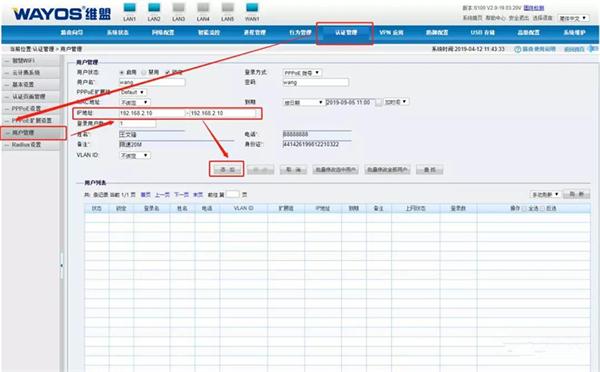Open the 系统状态 menu tab
The height and width of the screenshot is (372, 600).
[117, 33]
